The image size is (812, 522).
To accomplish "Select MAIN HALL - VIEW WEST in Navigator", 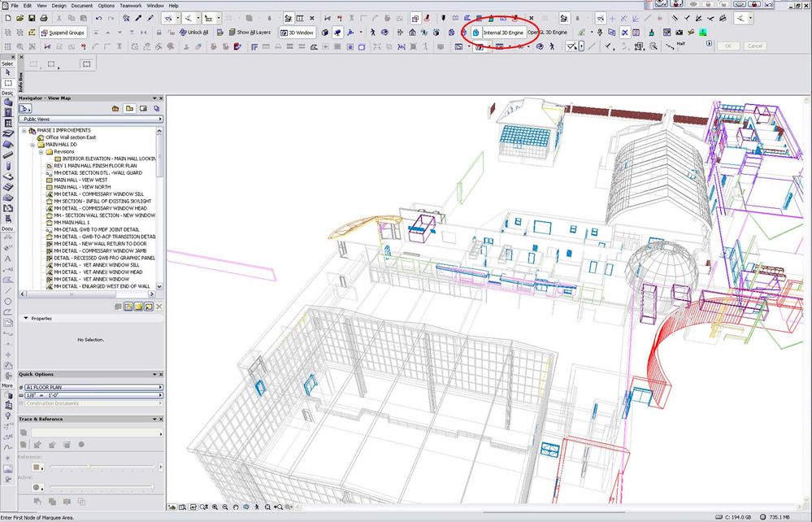I will [x=80, y=180].
